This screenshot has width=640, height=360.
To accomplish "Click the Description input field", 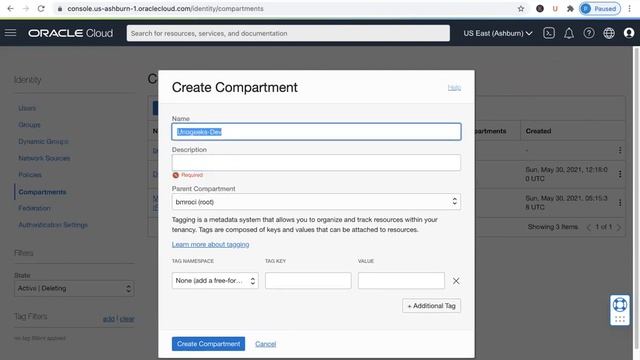I will (316, 162).
